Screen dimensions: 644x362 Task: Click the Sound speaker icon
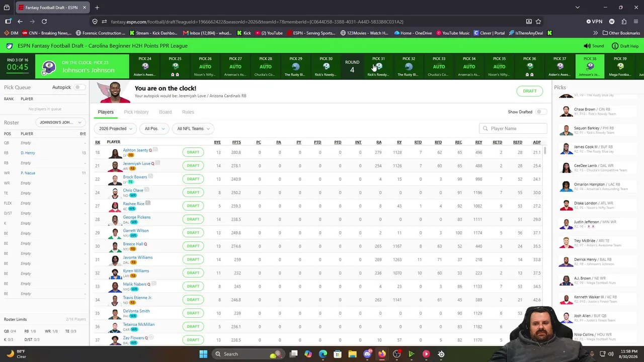pos(587,46)
